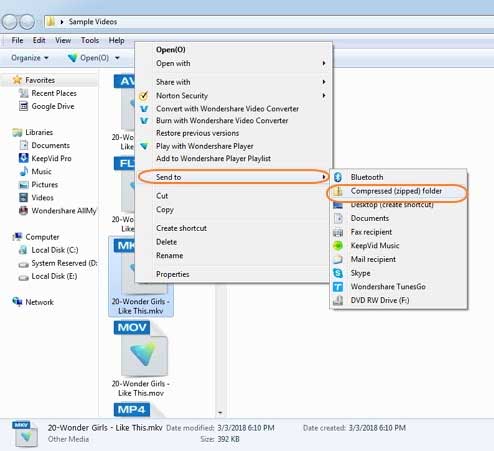Click the scrollbar down arrow in file list
The height and width of the screenshot is (451, 494).
[x=220, y=413]
